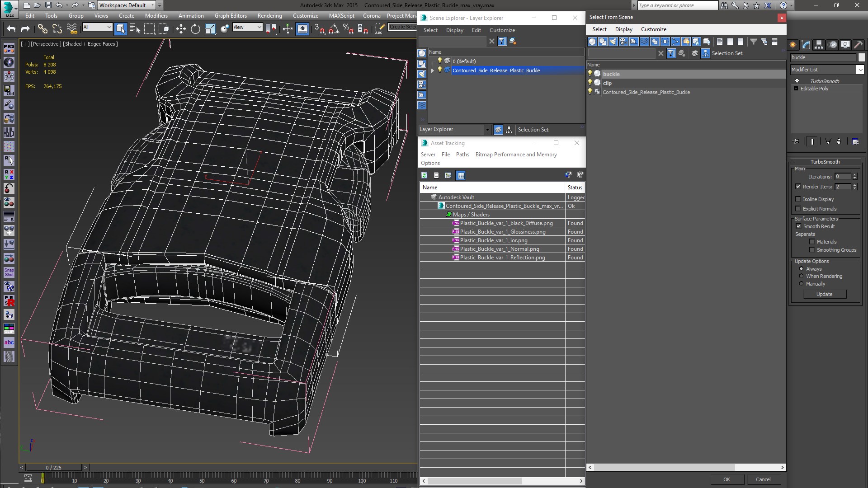Screen dimensions: 868x488
Task: Select the Rotate transform tool
Action: point(195,29)
